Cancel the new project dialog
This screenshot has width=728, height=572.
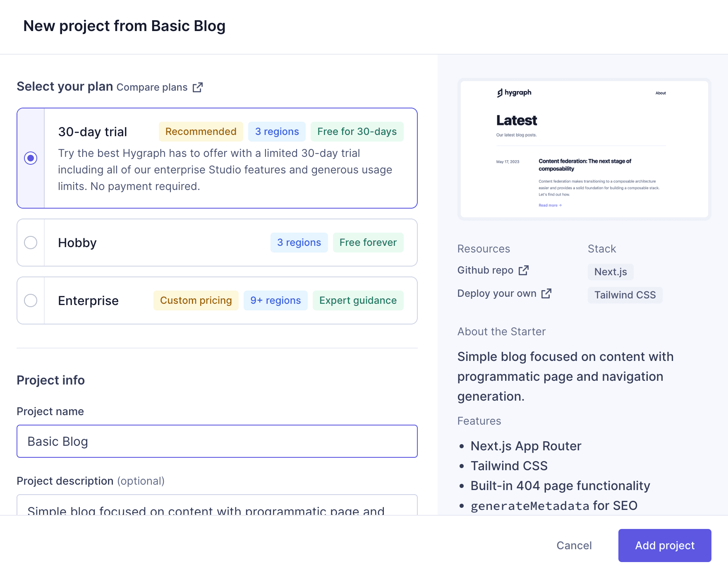574,546
